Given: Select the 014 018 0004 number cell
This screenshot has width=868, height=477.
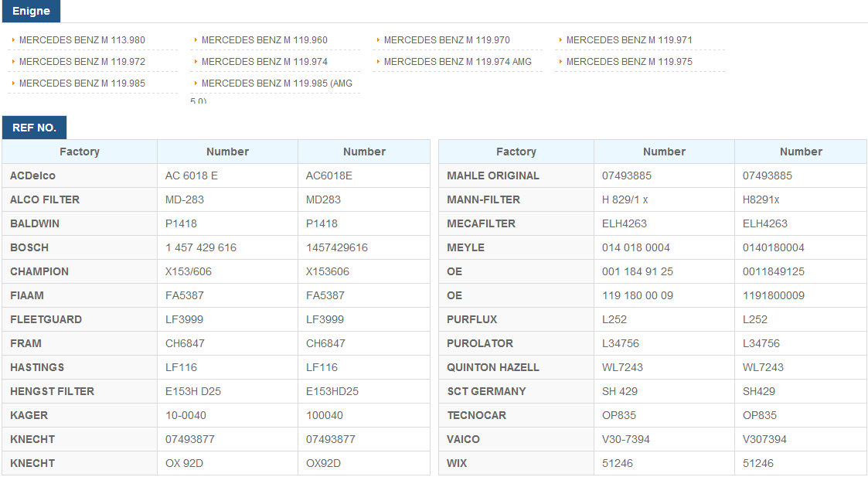Looking at the screenshot, I should pos(664,247).
